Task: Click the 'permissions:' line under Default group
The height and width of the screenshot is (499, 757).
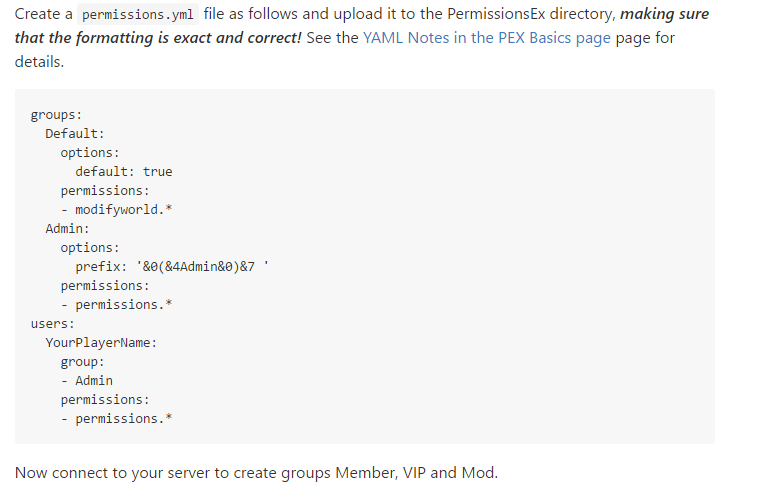Action: [104, 191]
